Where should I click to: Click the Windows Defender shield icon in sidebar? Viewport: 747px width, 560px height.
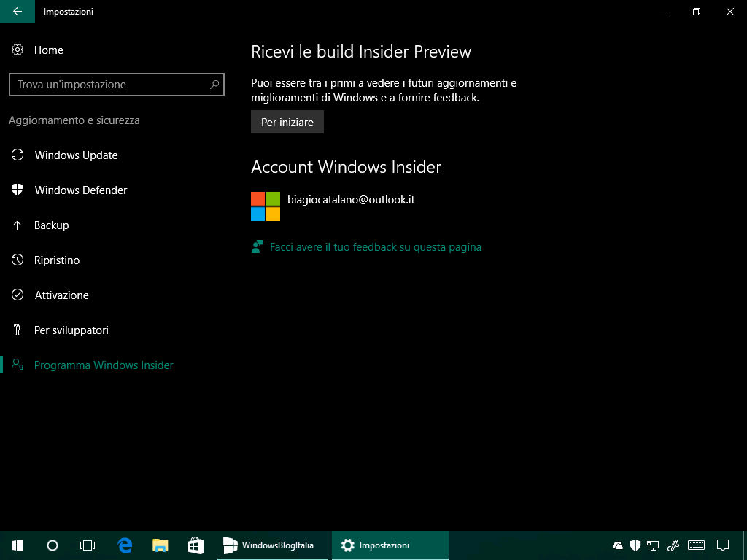[x=18, y=190]
